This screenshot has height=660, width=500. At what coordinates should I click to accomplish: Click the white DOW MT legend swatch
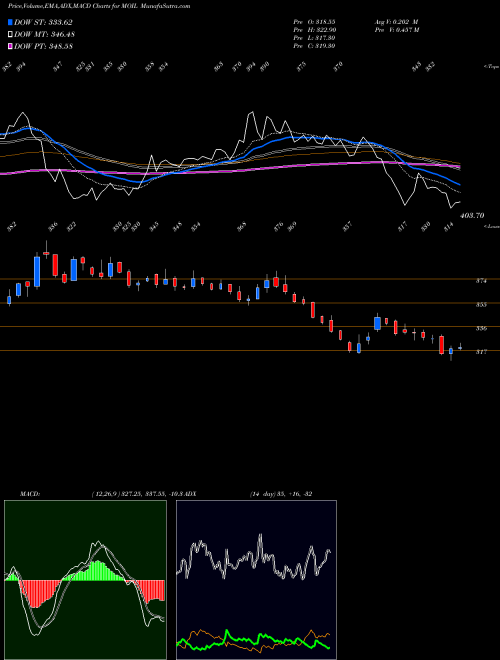(x=11, y=35)
